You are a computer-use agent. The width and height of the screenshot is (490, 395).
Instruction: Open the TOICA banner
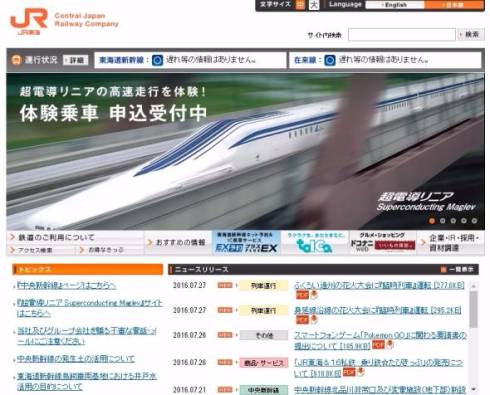[x=314, y=243]
